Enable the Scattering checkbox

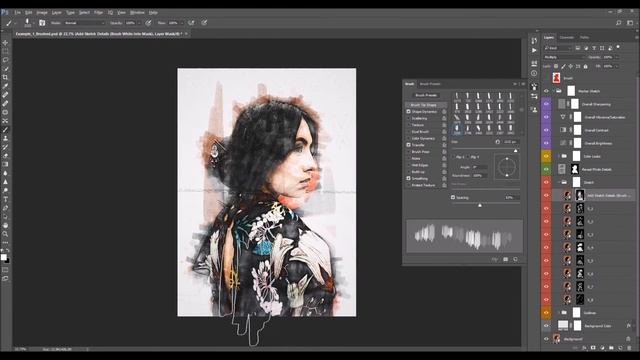pos(408,118)
